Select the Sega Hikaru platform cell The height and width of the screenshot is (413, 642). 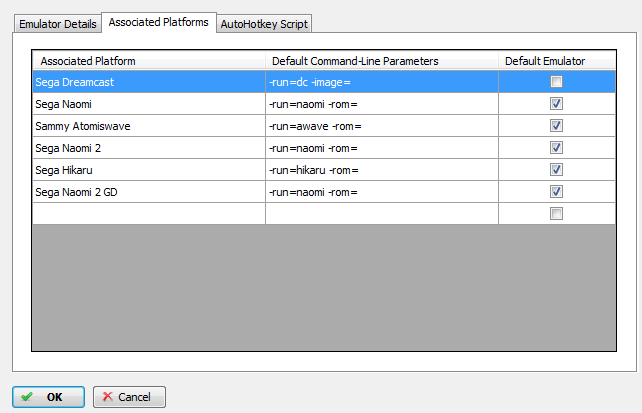pos(149,170)
